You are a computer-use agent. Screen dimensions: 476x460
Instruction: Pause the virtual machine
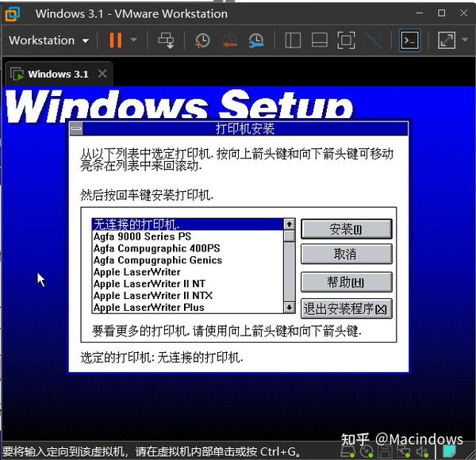pyautogui.click(x=115, y=40)
